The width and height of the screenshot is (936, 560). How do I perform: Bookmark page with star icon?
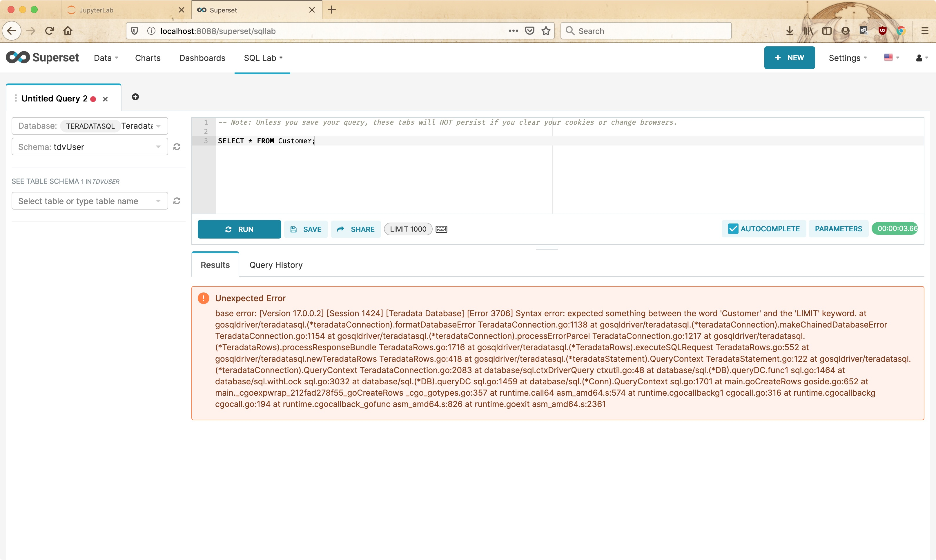pyautogui.click(x=546, y=31)
